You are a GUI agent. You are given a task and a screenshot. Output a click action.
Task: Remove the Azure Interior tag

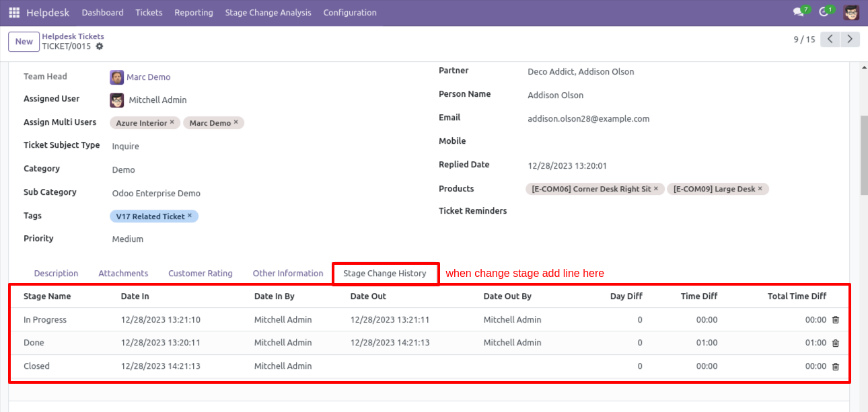click(172, 122)
